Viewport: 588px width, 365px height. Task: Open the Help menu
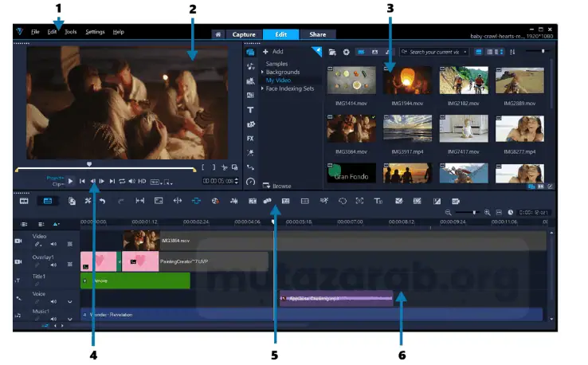pyautogui.click(x=119, y=32)
